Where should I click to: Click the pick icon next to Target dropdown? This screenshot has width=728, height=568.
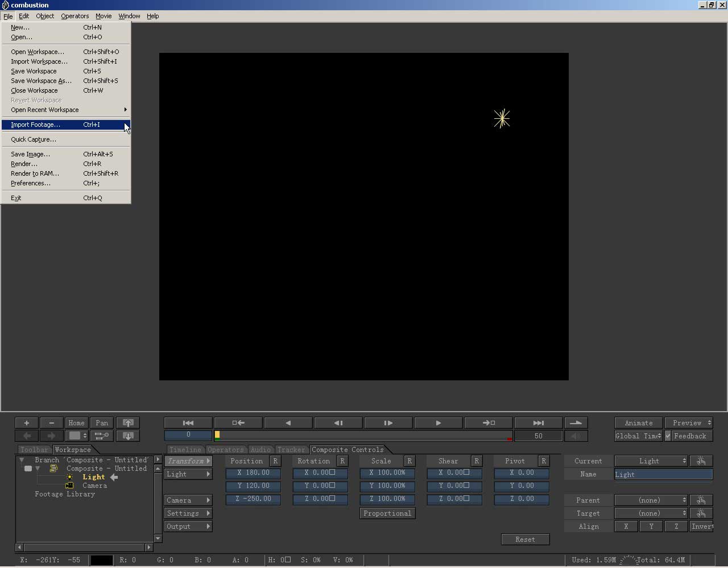(x=701, y=513)
